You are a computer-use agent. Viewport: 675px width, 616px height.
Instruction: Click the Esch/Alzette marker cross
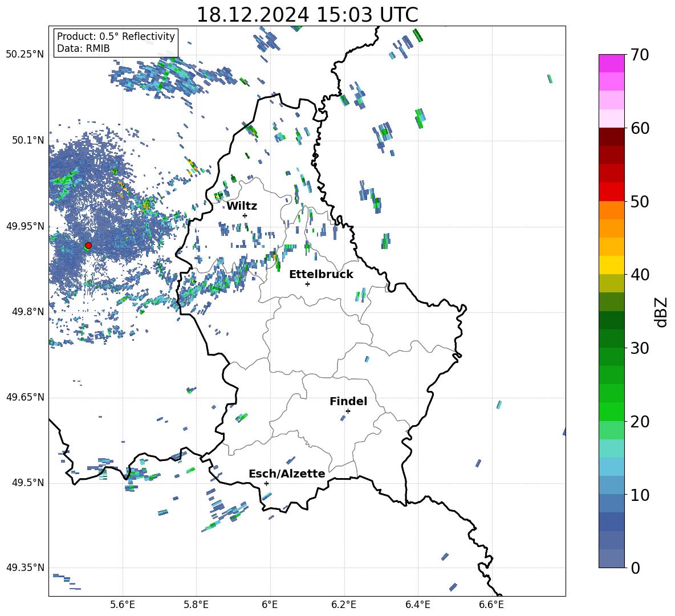point(266,483)
